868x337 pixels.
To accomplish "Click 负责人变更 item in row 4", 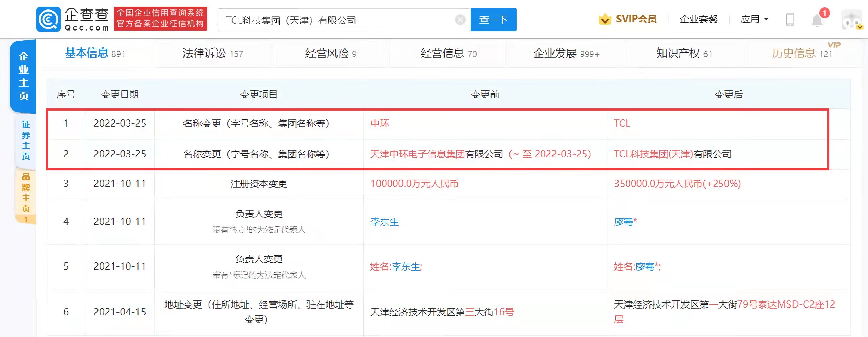I will [259, 214].
